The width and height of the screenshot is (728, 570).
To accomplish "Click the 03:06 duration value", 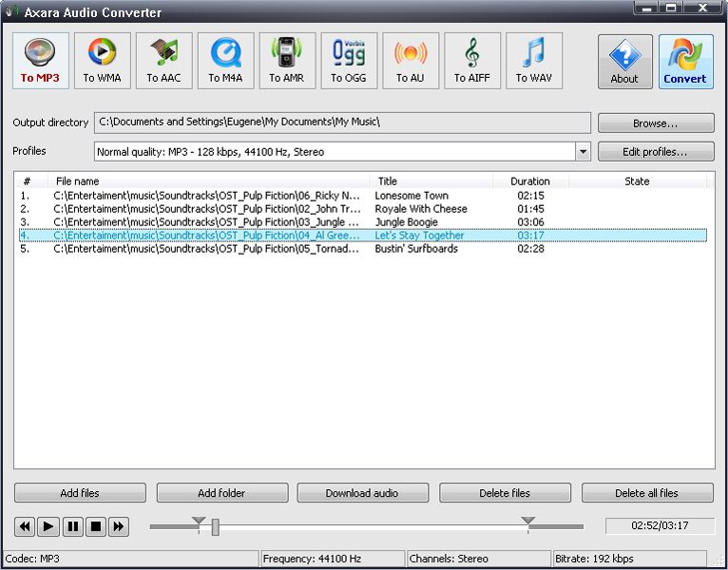I will (x=530, y=222).
